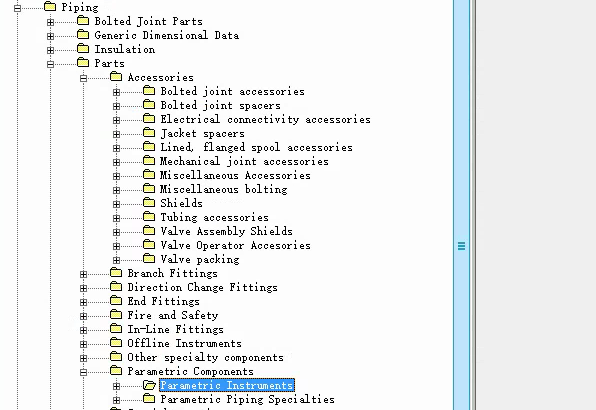Expand the Branch Fittings node
Image resolution: width=596 pixels, height=410 pixels.
(84, 274)
